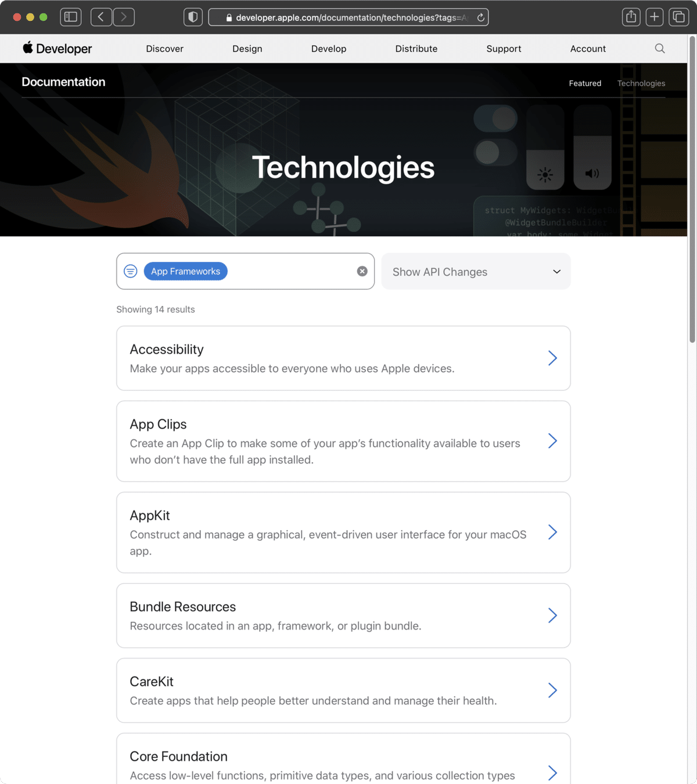Screen dimensions: 697x784
Task: Click the page vertical scrollbar
Action: click(692, 189)
